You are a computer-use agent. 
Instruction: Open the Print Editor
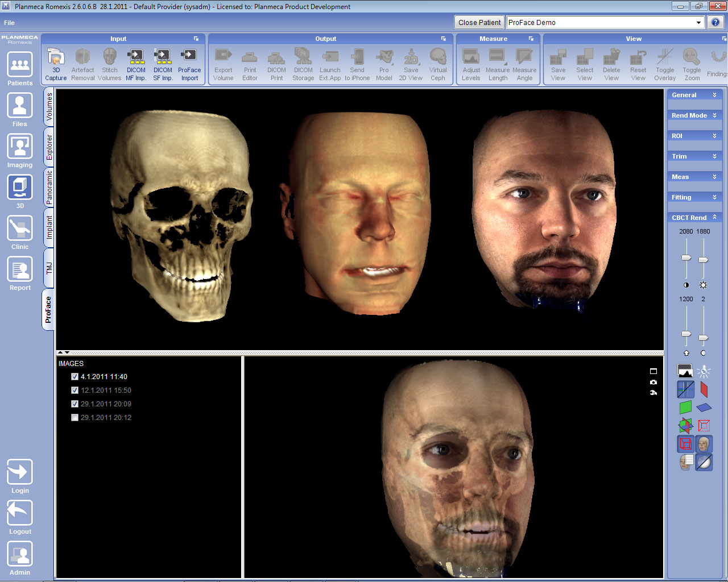click(x=250, y=63)
